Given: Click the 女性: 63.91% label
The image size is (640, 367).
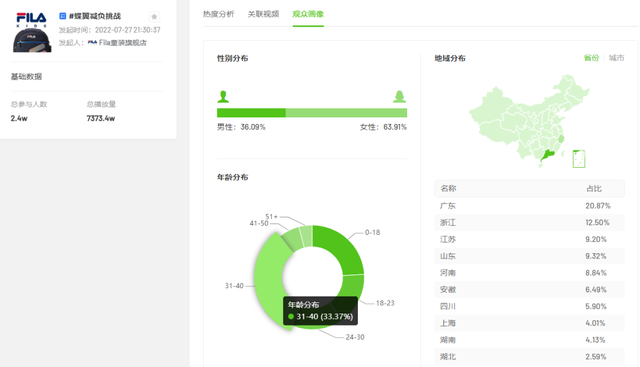Looking at the screenshot, I should point(383,127).
